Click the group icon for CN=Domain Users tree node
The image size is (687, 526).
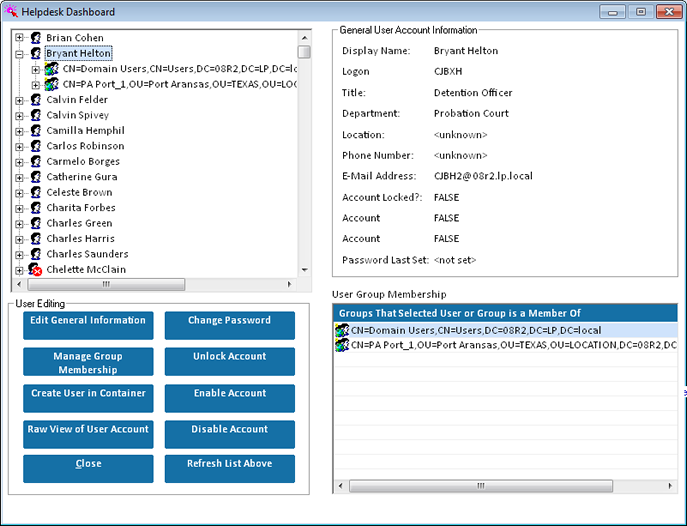(52, 69)
